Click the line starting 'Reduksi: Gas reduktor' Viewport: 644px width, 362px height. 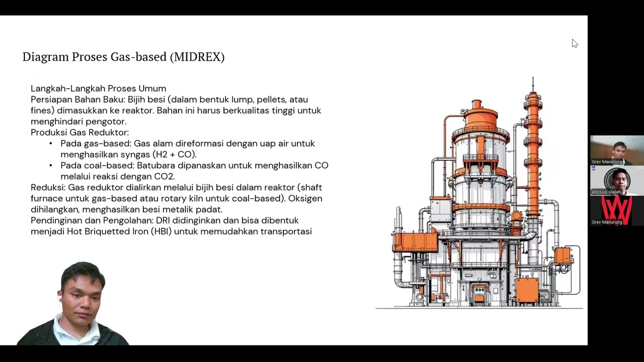pyautogui.click(x=176, y=188)
